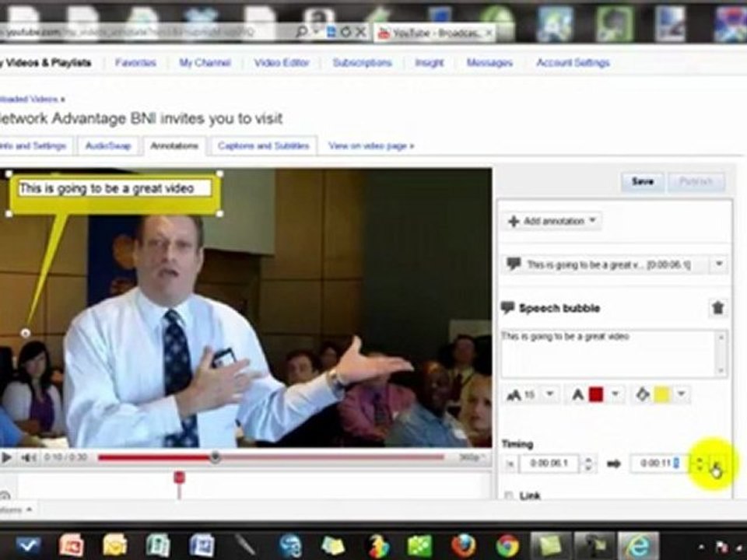The height and width of the screenshot is (560, 747).
Task: Select the Annotations tab
Action: [174, 145]
